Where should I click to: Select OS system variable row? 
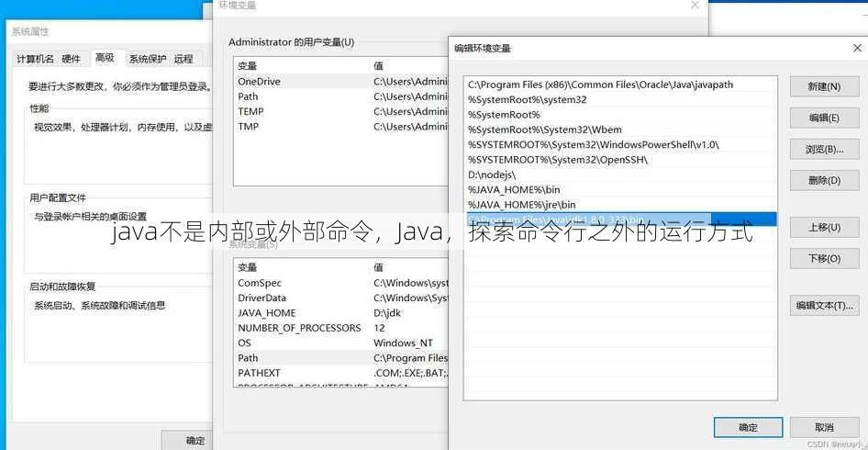coord(340,343)
